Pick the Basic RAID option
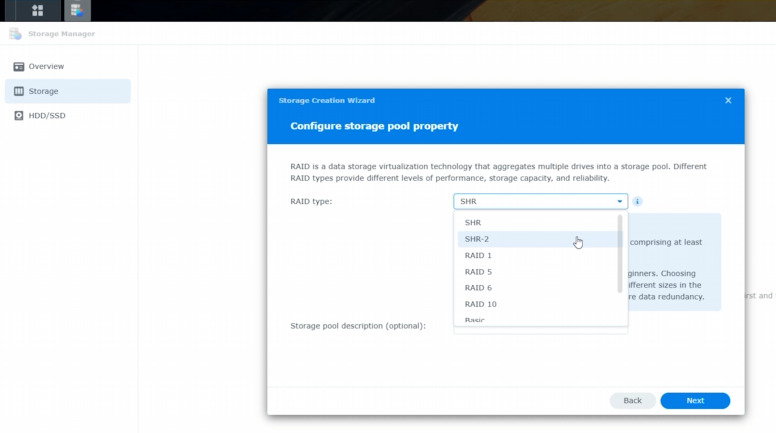 click(538, 320)
